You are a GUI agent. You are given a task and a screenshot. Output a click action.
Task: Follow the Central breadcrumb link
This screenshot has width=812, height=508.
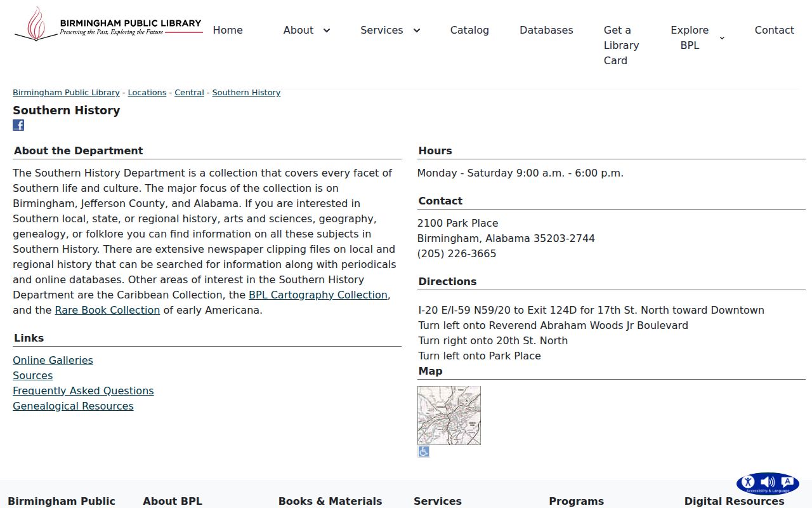pyautogui.click(x=190, y=93)
